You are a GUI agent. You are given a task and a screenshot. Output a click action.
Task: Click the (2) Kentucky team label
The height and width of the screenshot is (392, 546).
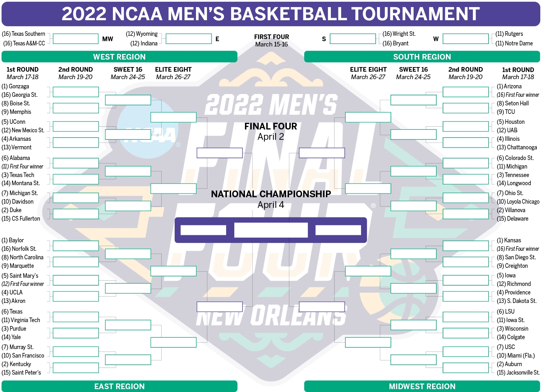[16, 364]
